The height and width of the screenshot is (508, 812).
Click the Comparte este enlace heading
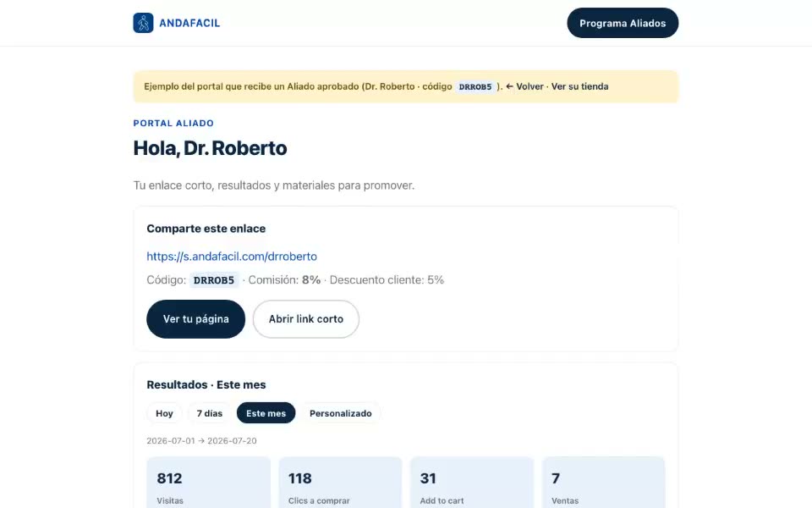[x=206, y=229]
